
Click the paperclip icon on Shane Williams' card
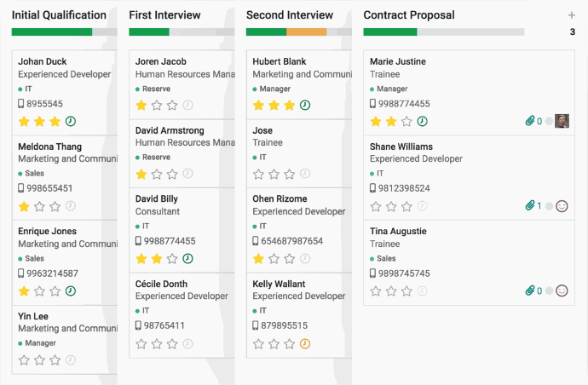tap(530, 206)
